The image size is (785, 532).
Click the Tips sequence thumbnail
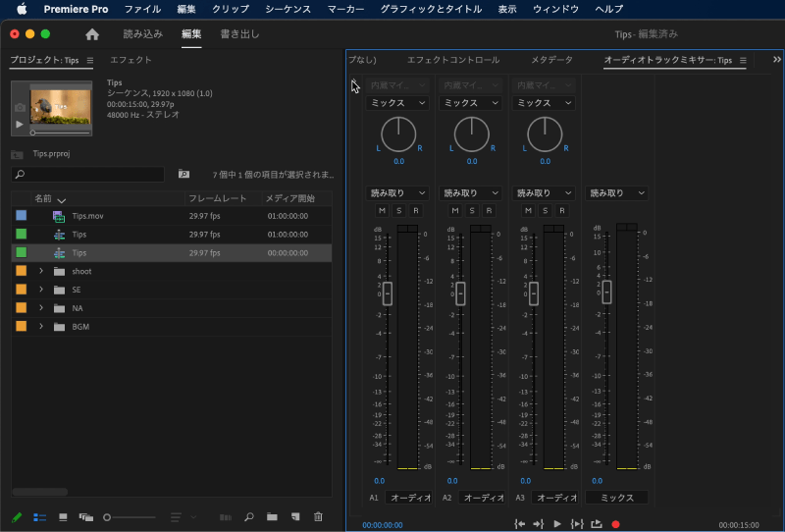click(x=61, y=107)
